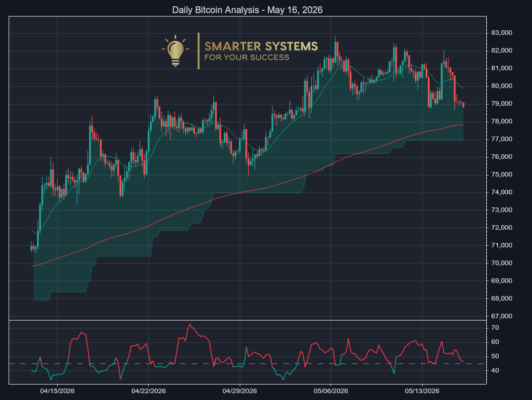Click the 74,000 price axis label
The image size is (532, 400).
(502, 192)
